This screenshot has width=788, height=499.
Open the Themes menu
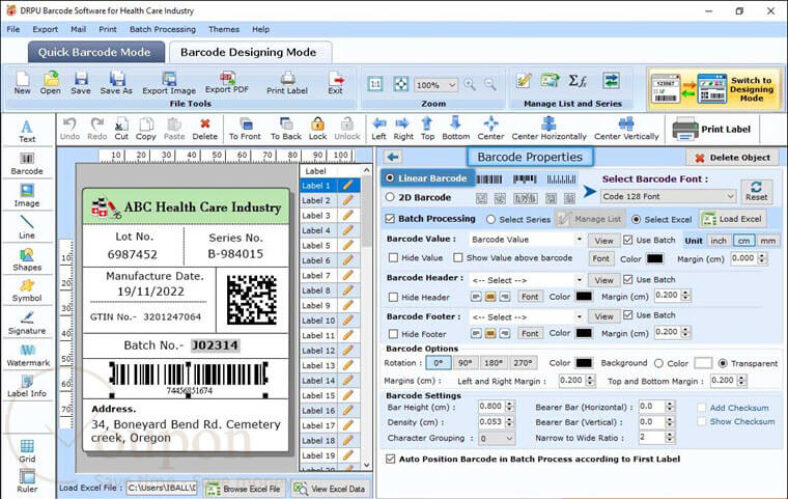click(x=224, y=29)
